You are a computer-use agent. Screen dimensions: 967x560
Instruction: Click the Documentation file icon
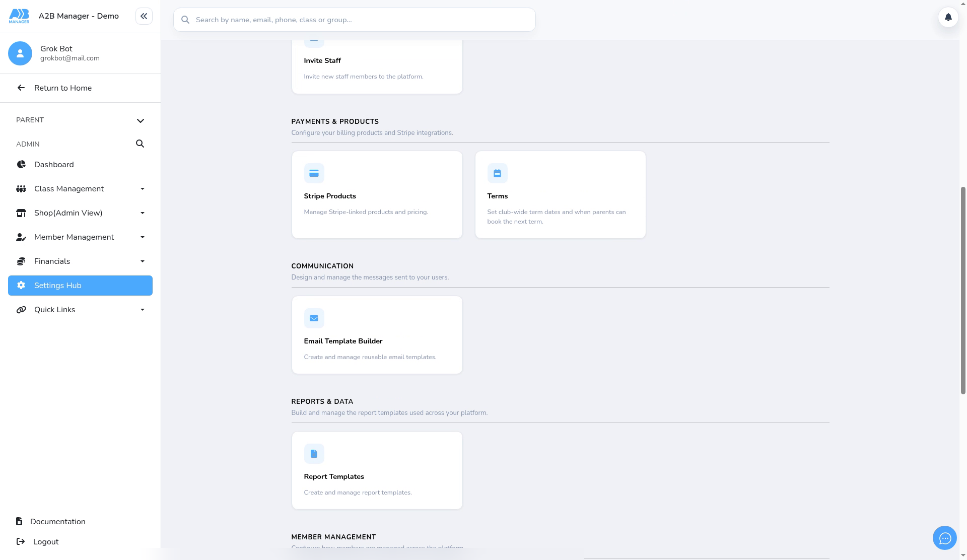[19, 522]
